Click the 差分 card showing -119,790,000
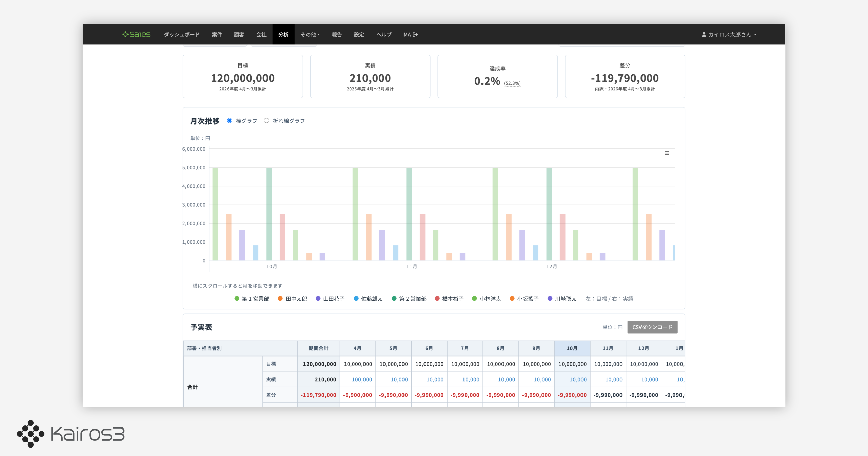Image resolution: width=868 pixels, height=456 pixels. 625,77
